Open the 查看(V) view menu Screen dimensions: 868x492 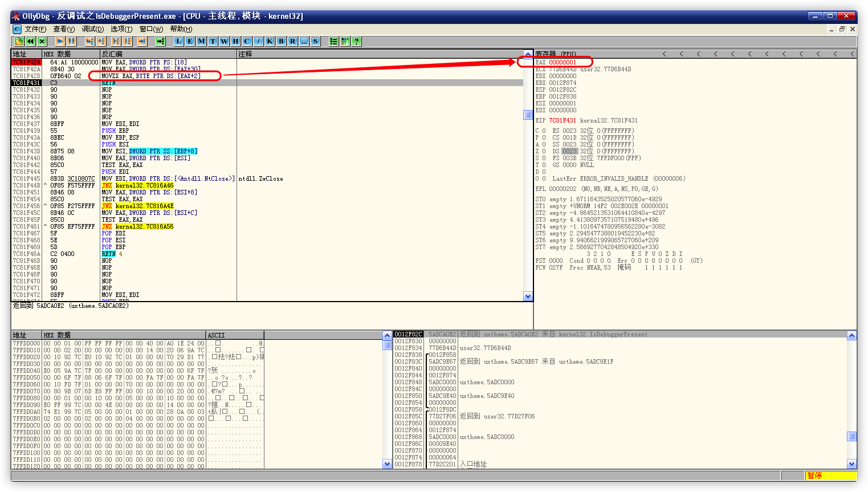[x=64, y=29]
